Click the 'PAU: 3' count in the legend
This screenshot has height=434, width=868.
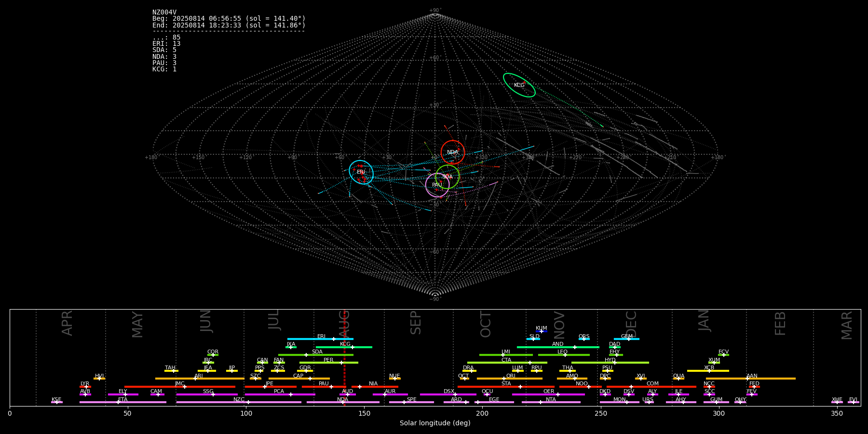(164, 63)
